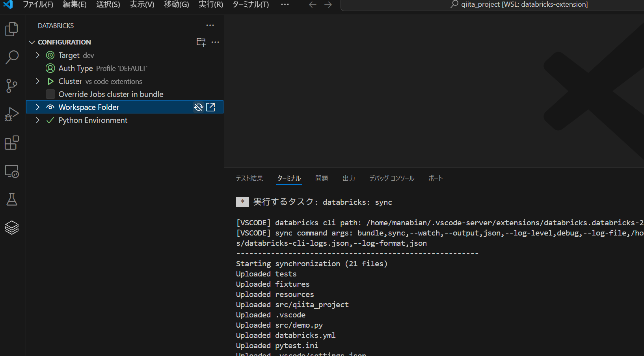Switch to the 問題 panel tab
Image resolution: width=644 pixels, height=356 pixels.
point(322,178)
